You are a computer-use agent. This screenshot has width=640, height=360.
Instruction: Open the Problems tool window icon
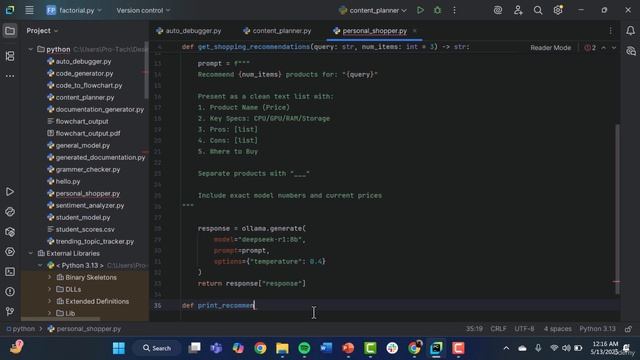[10, 292]
